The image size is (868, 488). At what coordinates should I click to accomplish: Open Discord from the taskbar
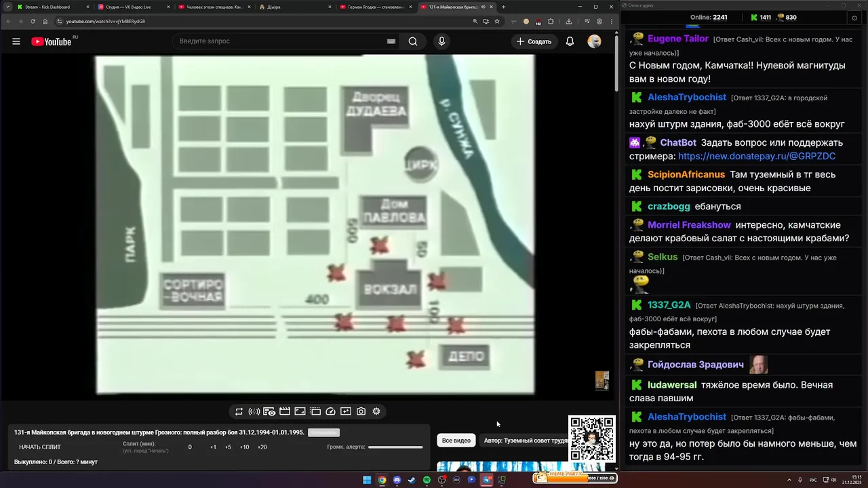397,480
